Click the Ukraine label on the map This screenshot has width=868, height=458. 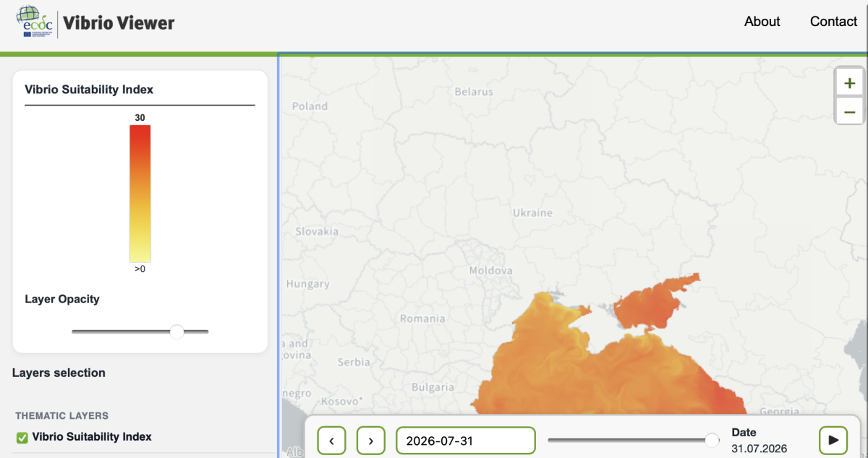click(532, 213)
